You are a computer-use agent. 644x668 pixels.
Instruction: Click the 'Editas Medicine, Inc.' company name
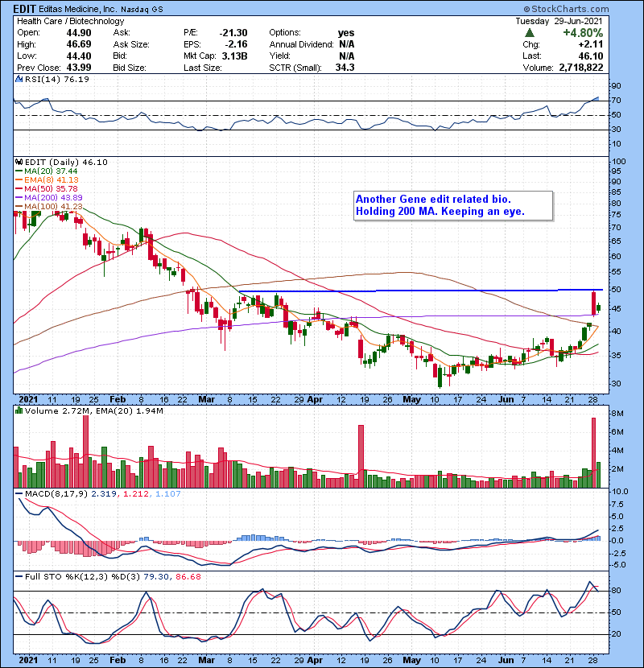coord(77,9)
